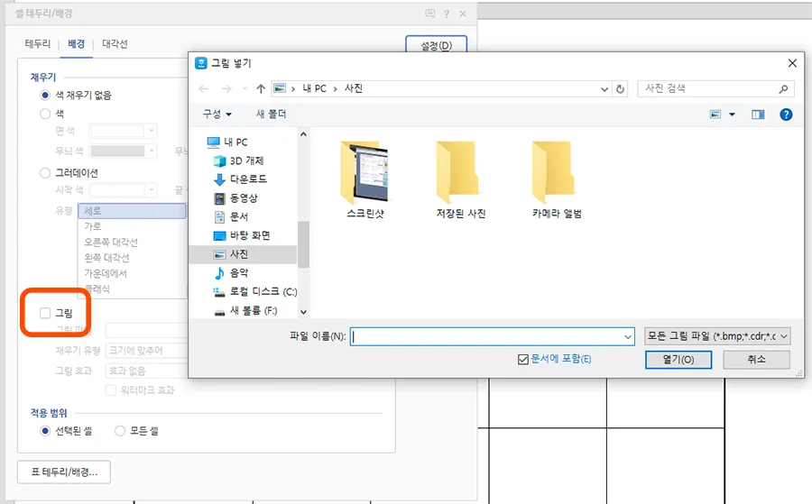Select 새 볼륨 (F:) drive
The image size is (812, 504).
coord(246,310)
